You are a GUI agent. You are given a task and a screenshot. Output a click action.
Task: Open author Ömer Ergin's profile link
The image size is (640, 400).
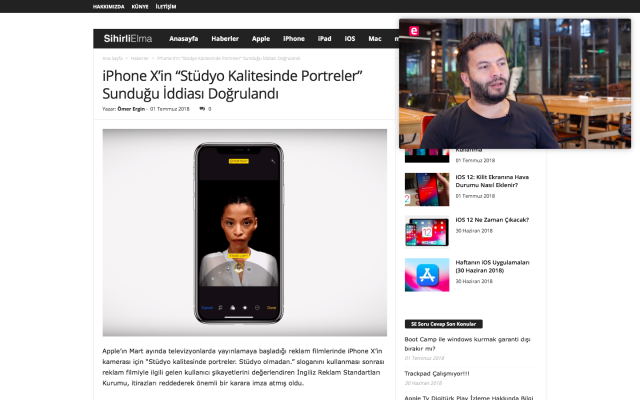pos(131,109)
